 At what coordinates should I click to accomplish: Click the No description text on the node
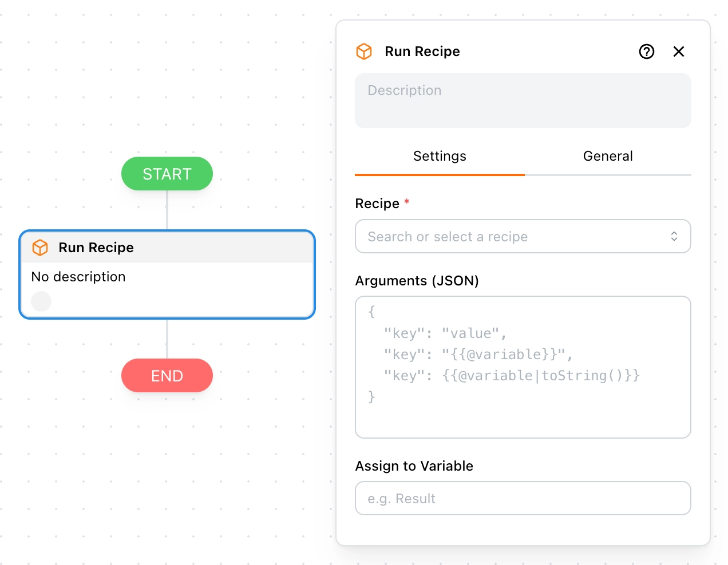[78, 277]
